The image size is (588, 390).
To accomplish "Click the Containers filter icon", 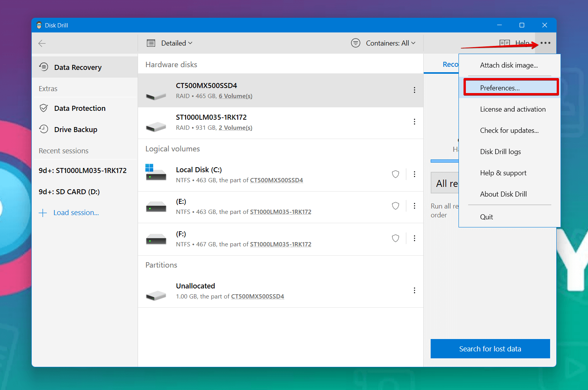I will [x=356, y=43].
